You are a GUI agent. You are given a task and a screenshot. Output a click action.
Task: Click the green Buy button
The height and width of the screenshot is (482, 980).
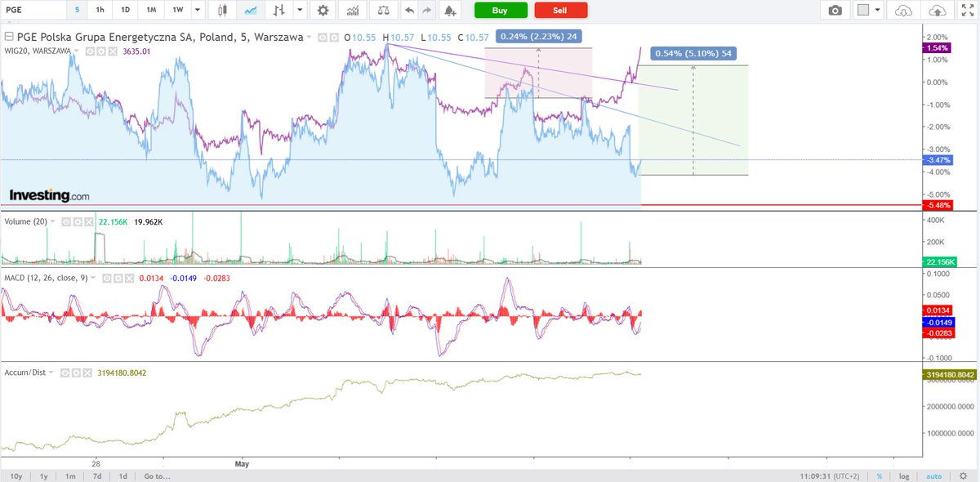click(x=501, y=11)
